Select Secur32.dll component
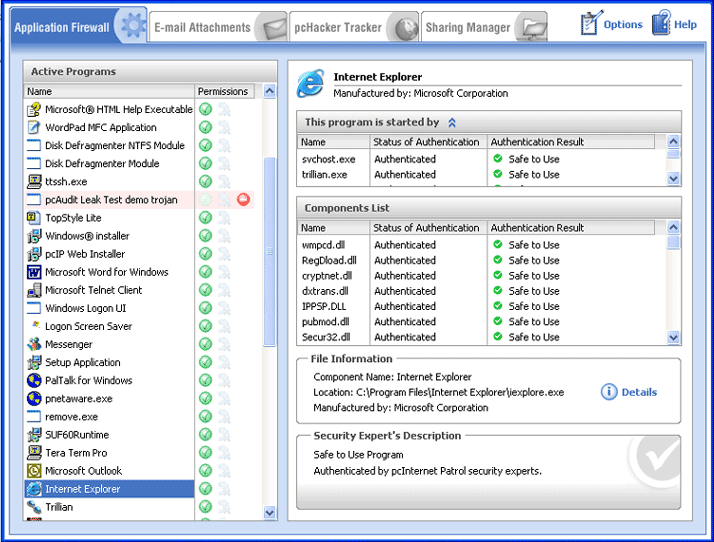The width and height of the screenshot is (714, 542). pos(326,337)
